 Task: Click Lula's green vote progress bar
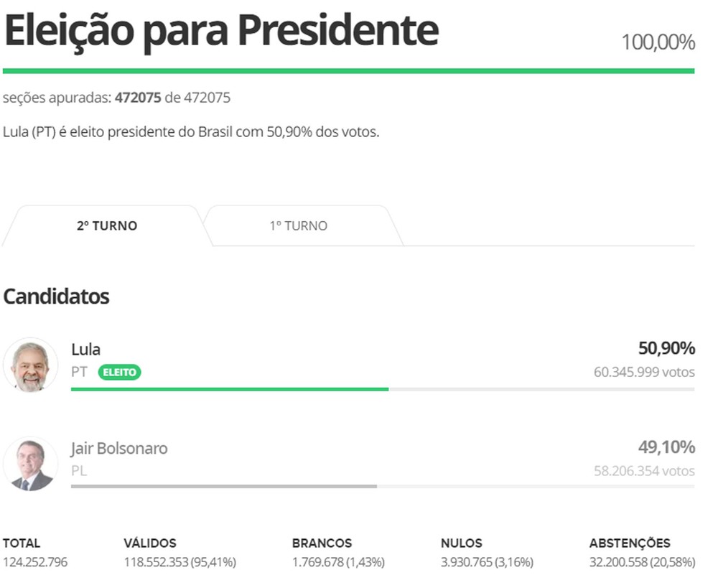coord(230,389)
